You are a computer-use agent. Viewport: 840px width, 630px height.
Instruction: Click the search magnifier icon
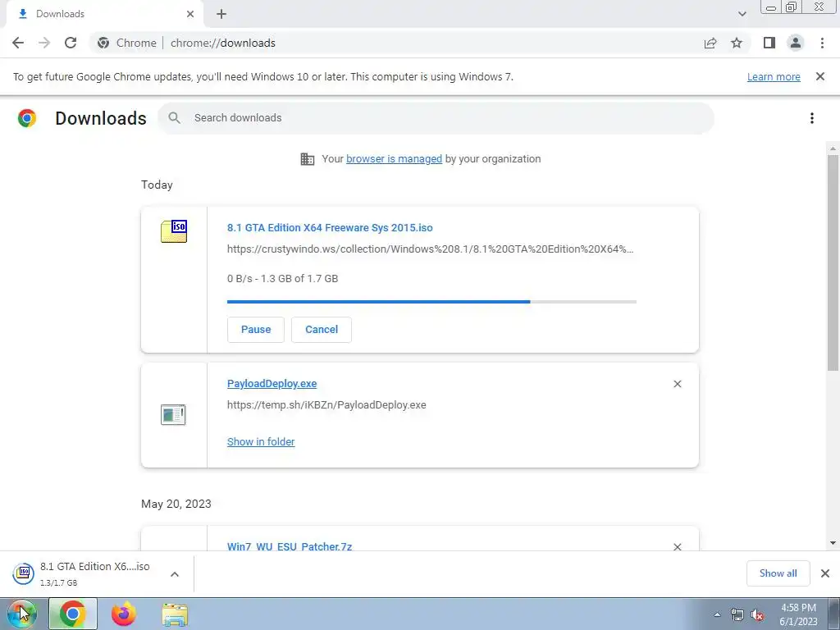pyautogui.click(x=174, y=118)
